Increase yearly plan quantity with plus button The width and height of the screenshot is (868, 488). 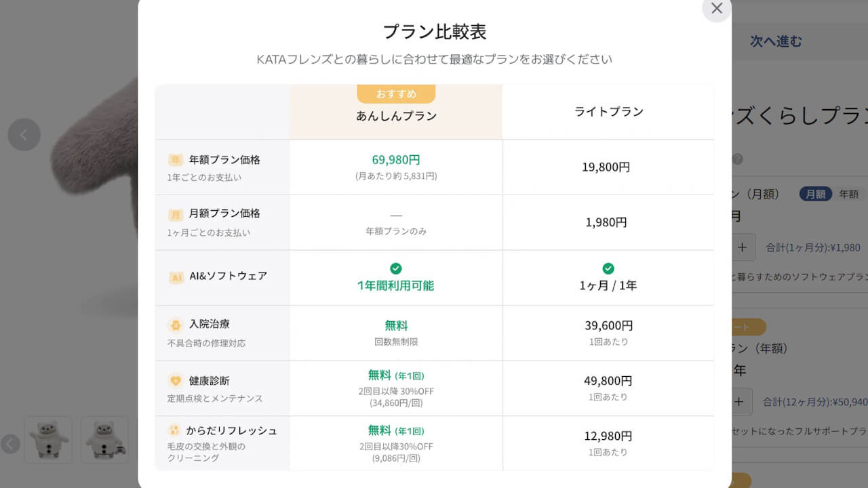tap(739, 402)
